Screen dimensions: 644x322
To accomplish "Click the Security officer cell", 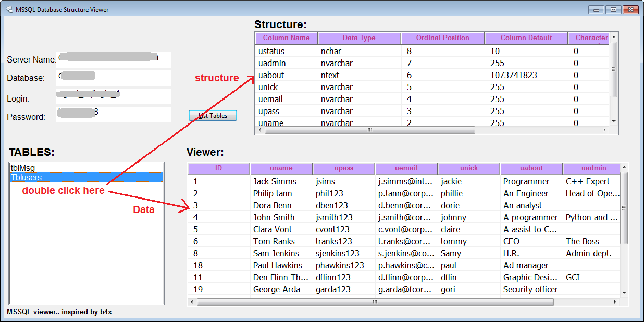I will point(531,289).
